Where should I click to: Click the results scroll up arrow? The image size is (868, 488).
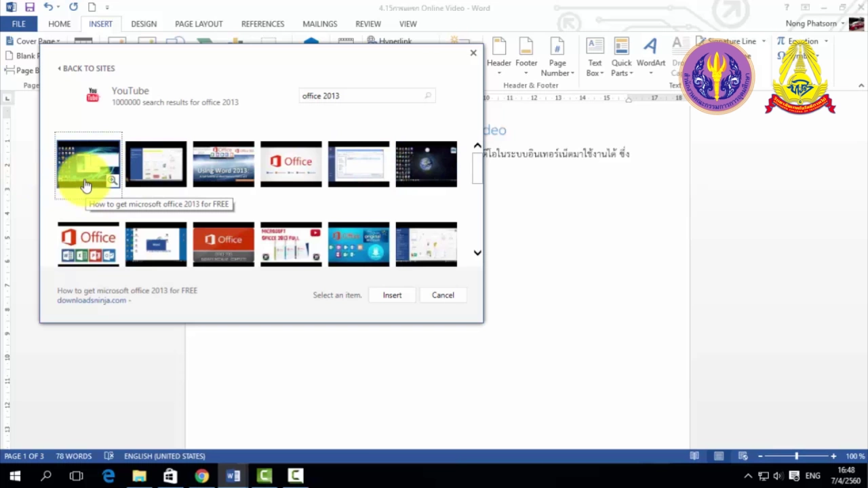click(x=477, y=146)
